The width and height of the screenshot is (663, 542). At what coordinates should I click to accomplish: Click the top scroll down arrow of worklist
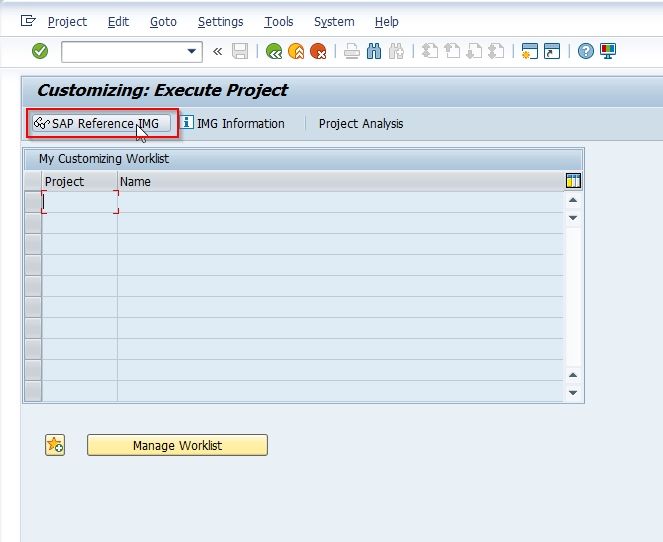coord(573,218)
